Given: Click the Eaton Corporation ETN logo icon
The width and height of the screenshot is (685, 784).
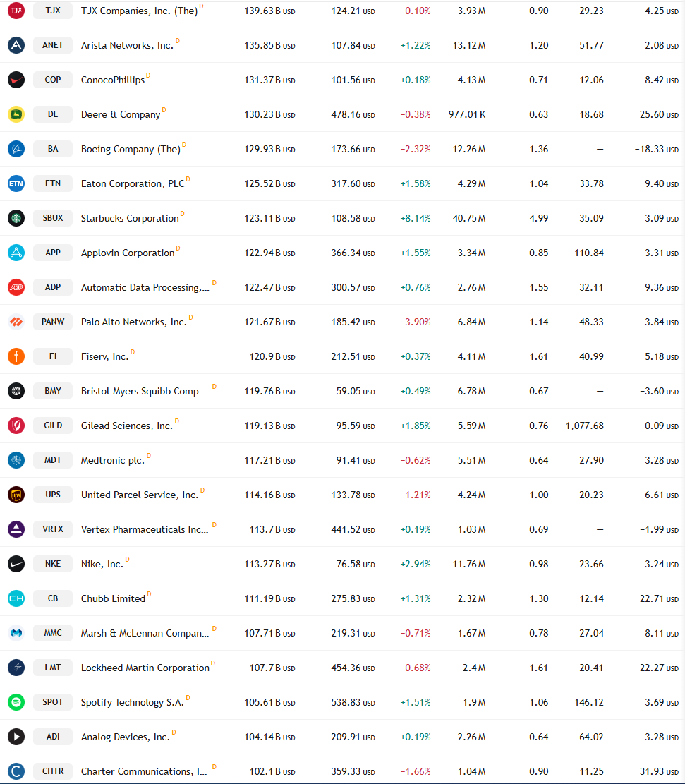Looking at the screenshot, I should (16, 183).
